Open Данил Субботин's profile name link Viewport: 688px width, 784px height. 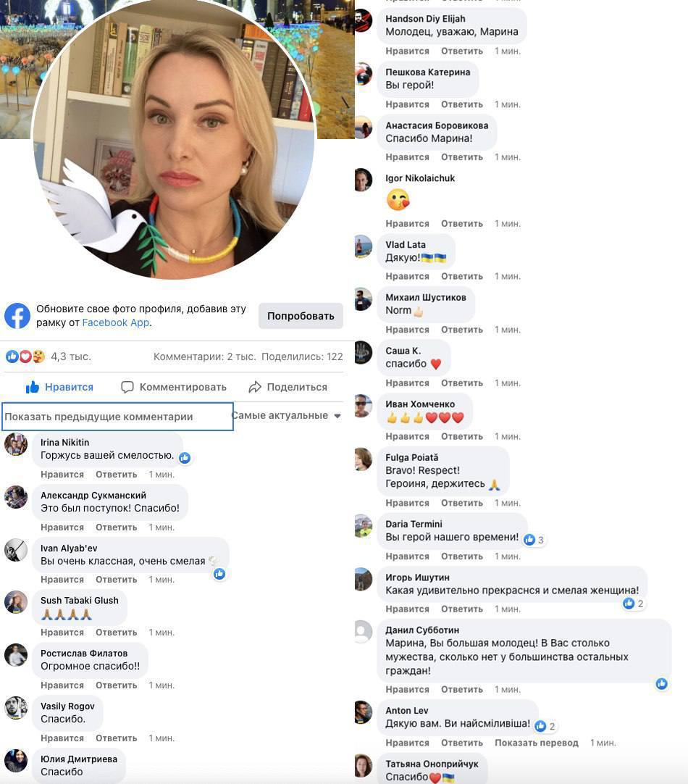[422, 630]
